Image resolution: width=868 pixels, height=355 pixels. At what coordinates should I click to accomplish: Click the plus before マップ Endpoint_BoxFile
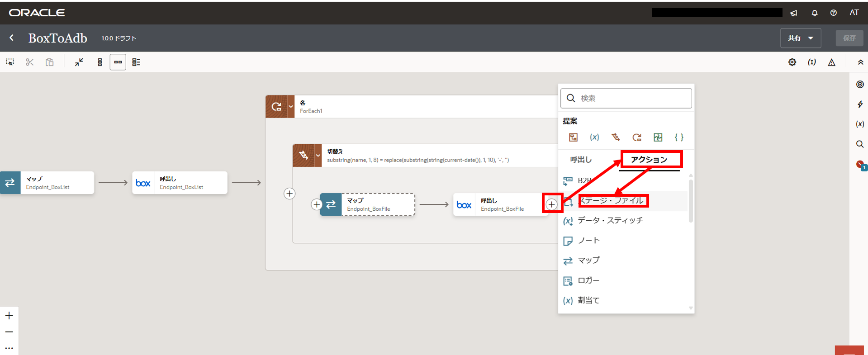(x=317, y=204)
